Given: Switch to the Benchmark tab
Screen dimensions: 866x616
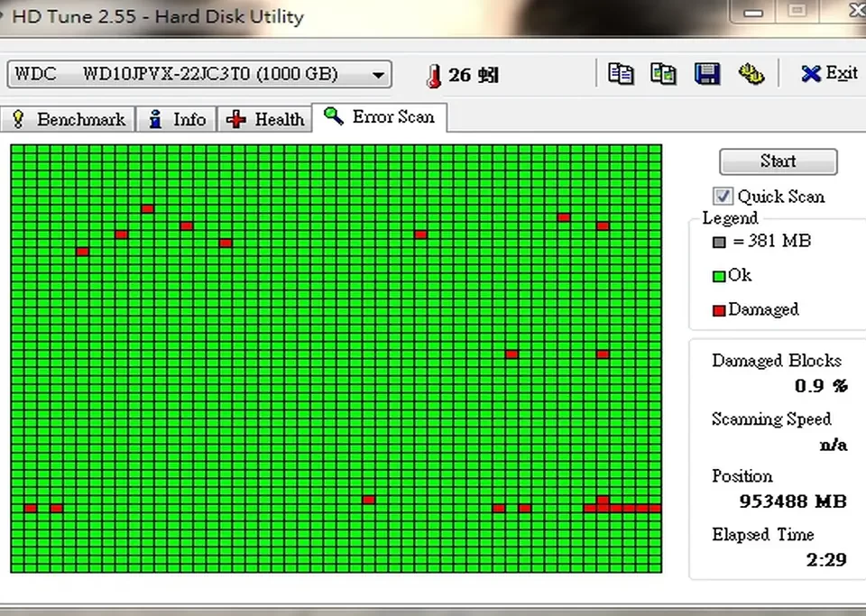Looking at the screenshot, I should pos(69,119).
